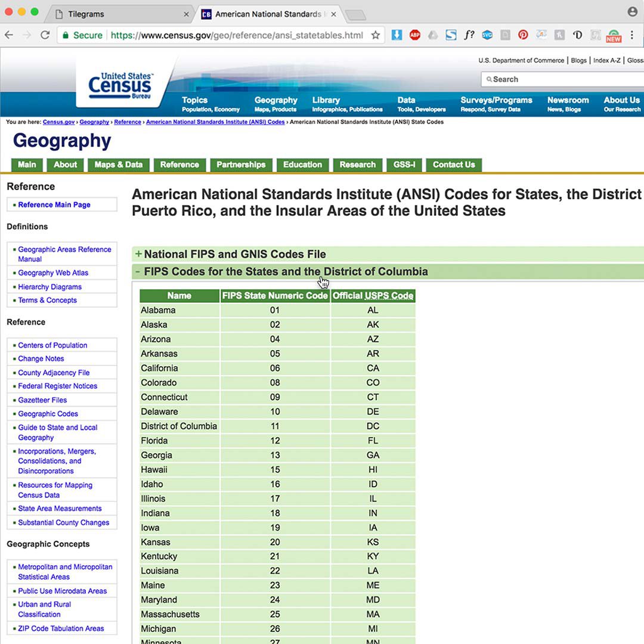Select the green GSS-I tab
Screen dimensions: 644x644
tap(404, 165)
